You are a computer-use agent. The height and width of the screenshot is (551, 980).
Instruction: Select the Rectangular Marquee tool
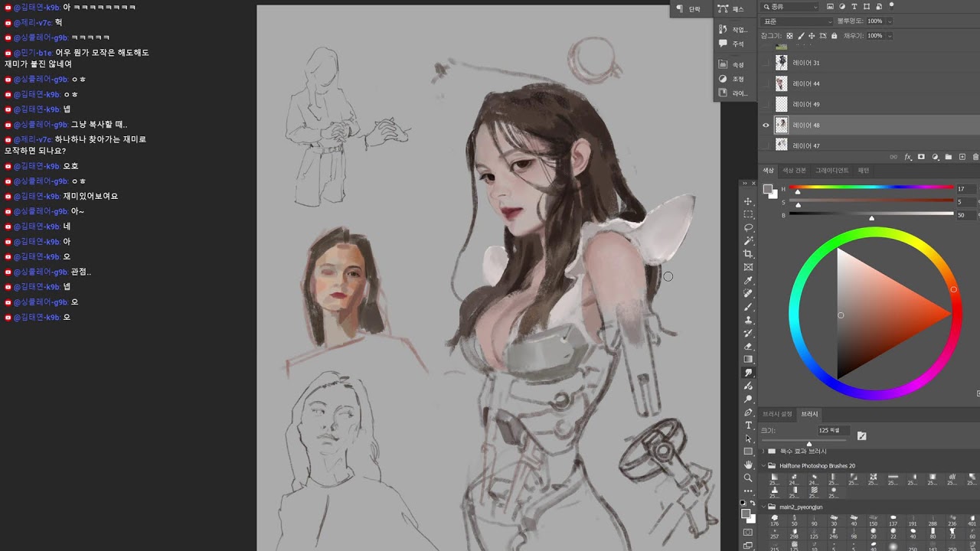[x=748, y=214]
